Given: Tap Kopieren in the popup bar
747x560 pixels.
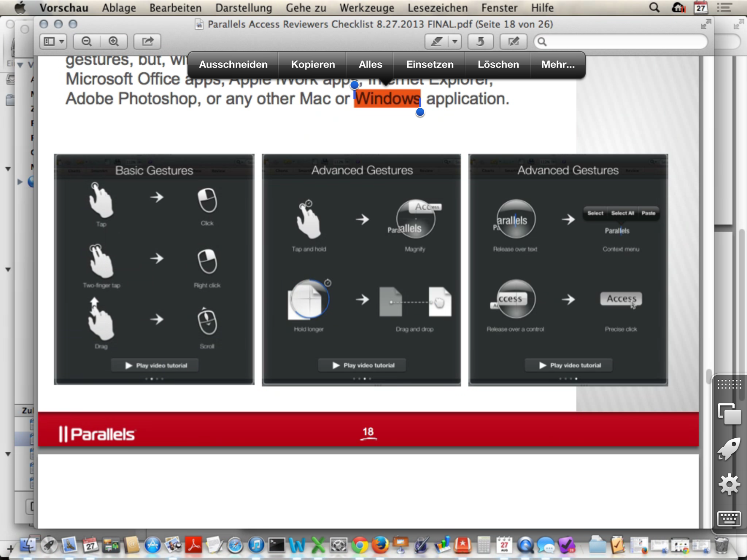Looking at the screenshot, I should [x=313, y=64].
